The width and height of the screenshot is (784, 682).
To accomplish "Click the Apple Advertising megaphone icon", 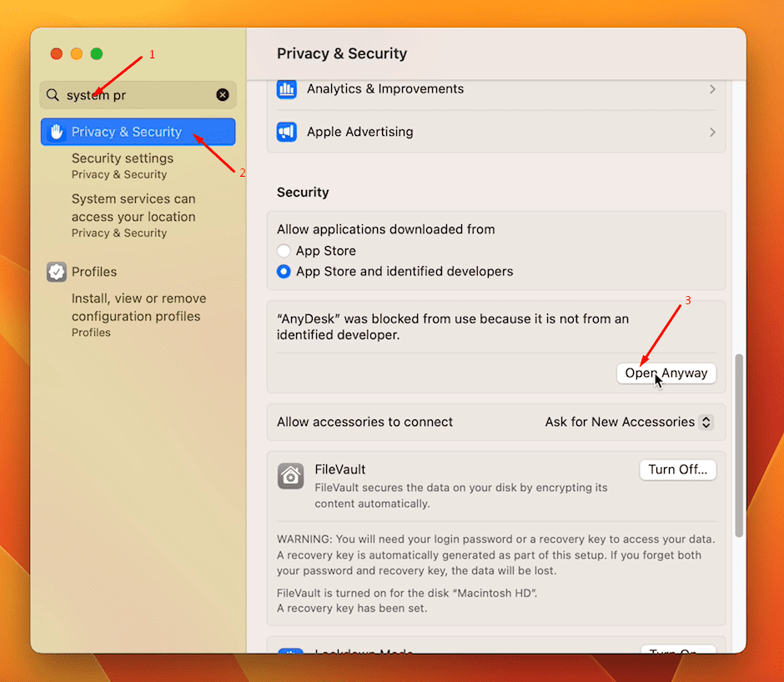I will point(287,132).
